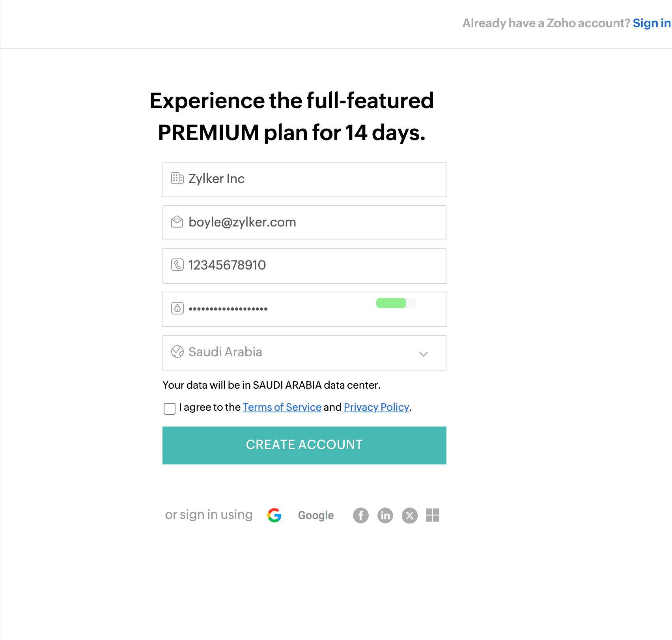Open the Sign in link

[651, 23]
